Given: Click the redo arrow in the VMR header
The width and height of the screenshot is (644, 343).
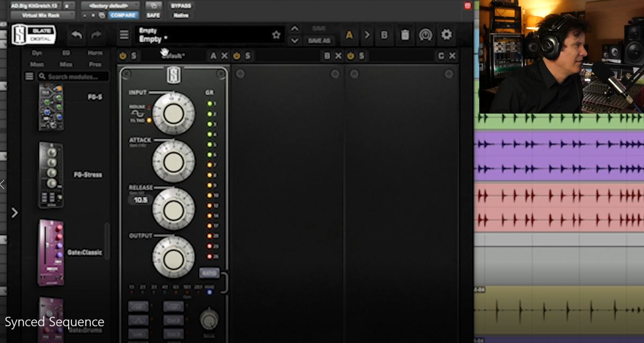Looking at the screenshot, I should tap(97, 34).
